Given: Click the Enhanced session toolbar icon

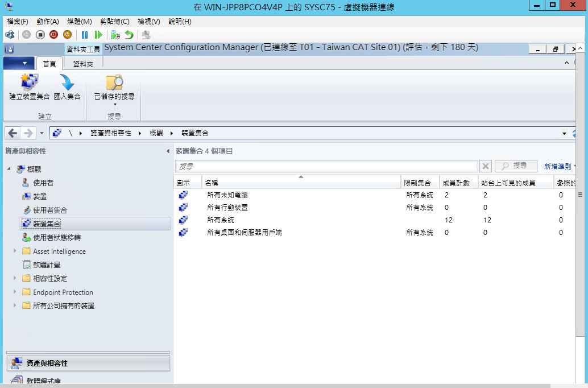Looking at the screenshot, I should coord(146,35).
